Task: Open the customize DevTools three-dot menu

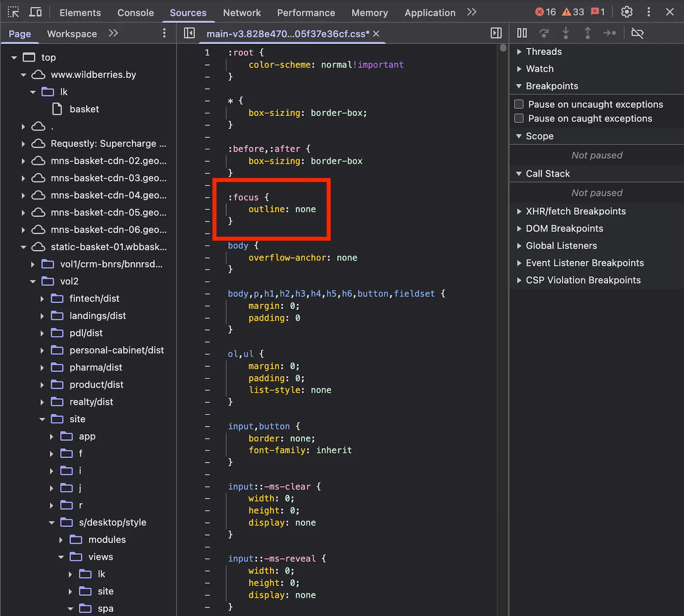Action: coord(648,12)
